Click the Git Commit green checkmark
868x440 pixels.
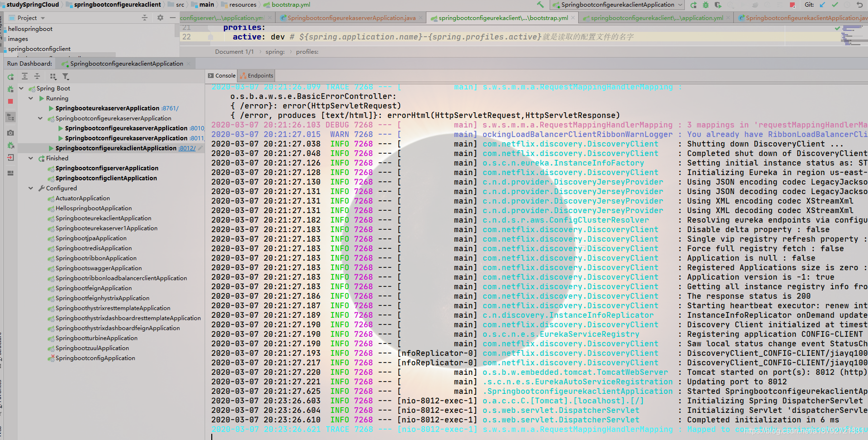tap(835, 5)
